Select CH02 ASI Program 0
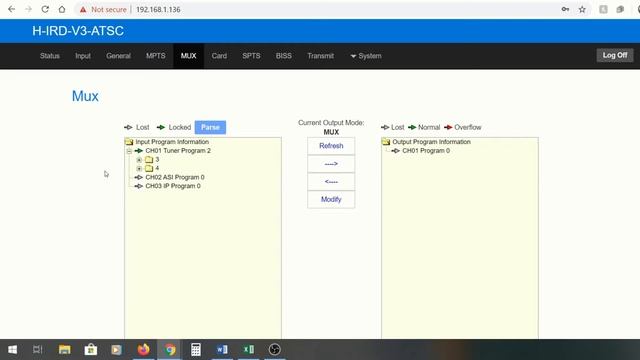 pos(175,177)
